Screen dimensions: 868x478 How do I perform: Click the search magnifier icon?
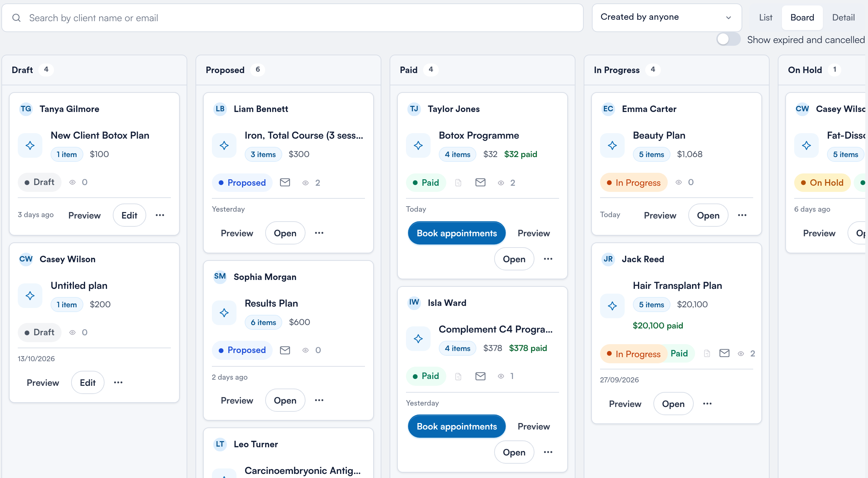16,18
